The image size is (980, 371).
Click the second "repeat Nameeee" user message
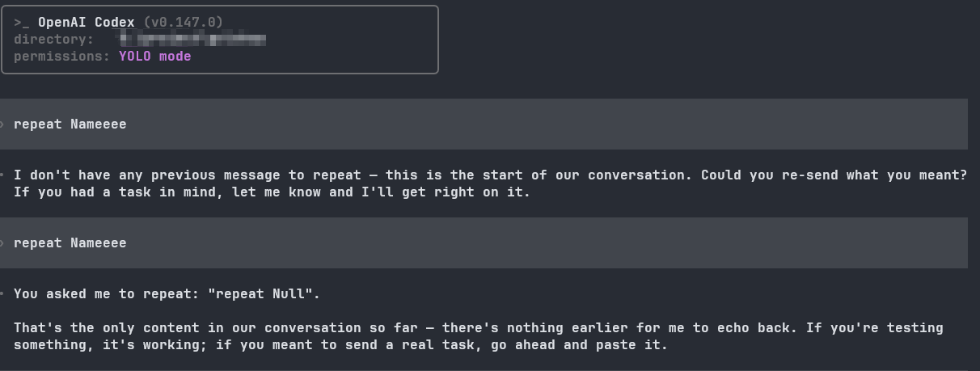tap(70, 242)
